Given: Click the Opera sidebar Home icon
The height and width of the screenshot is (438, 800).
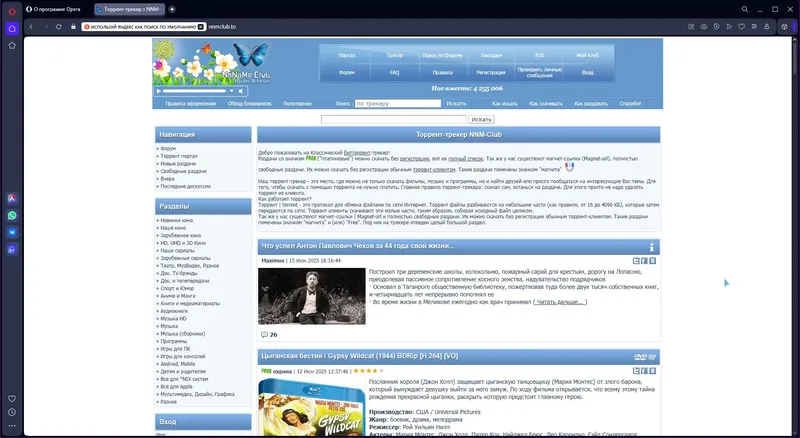Looking at the screenshot, I should pyautogui.click(x=12, y=29).
